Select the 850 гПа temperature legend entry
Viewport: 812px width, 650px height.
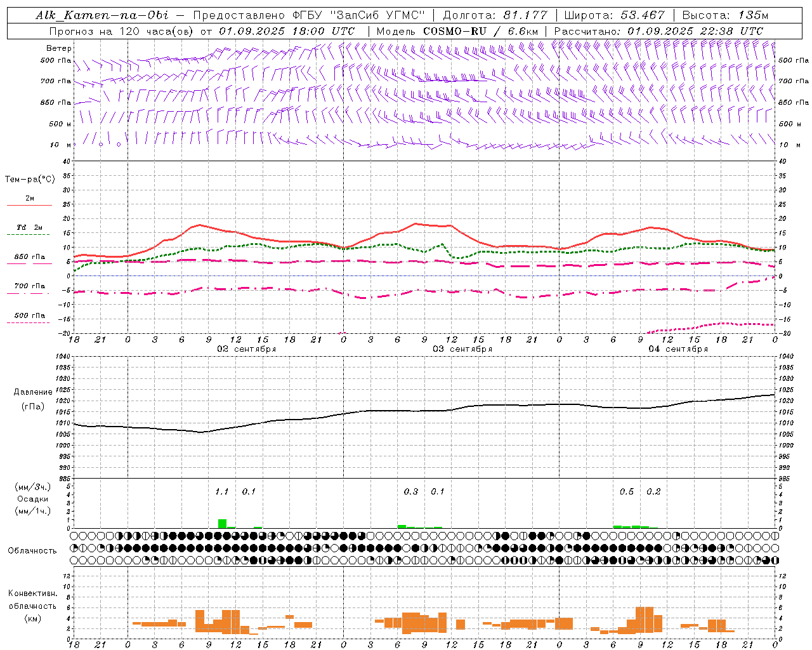(30, 257)
